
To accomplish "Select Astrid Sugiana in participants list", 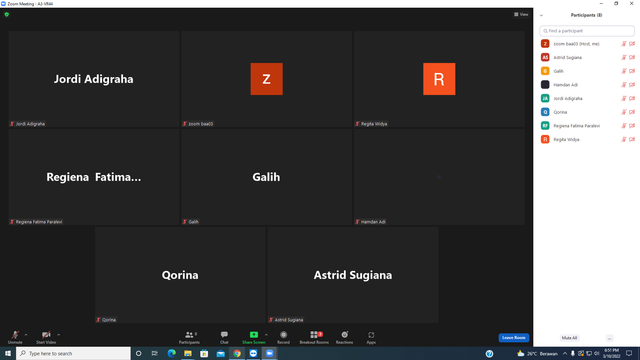I will [x=587, y=58].
